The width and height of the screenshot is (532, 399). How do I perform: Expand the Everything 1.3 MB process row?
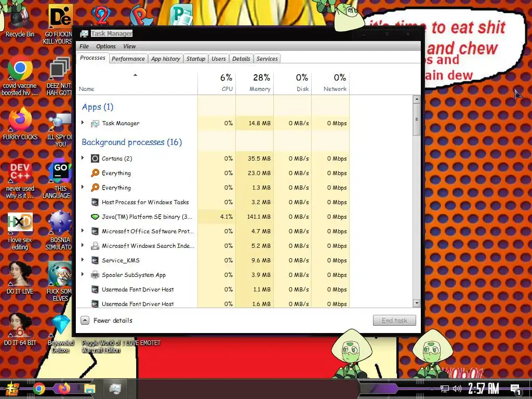(x=83, y=187)
